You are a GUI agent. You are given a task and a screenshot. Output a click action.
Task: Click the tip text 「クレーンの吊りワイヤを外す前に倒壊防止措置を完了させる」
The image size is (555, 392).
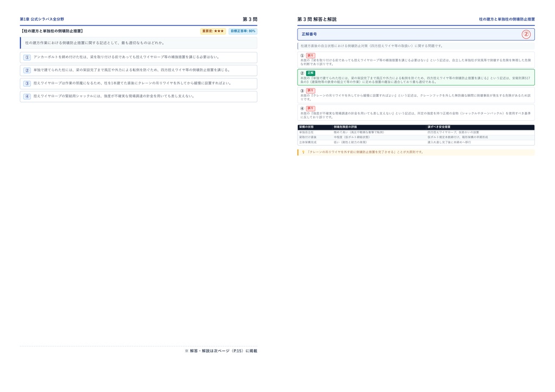coord(351,152)
